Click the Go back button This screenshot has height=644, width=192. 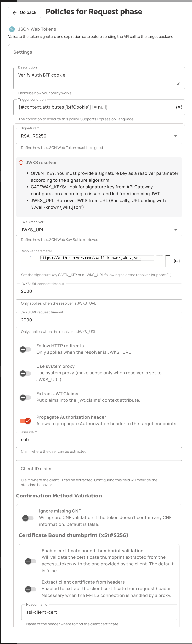click(25, 12)
